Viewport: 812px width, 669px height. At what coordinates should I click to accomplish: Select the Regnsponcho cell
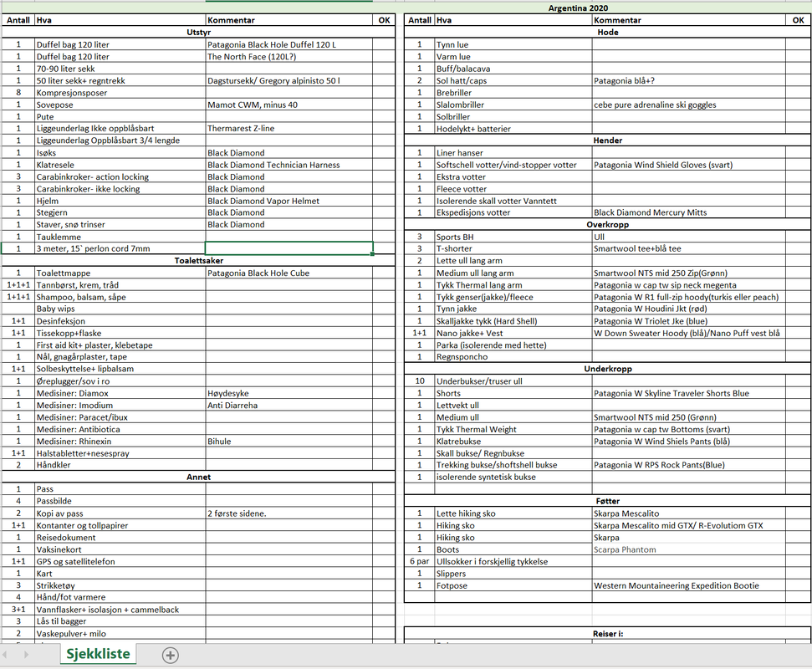(x=513, y=357)
